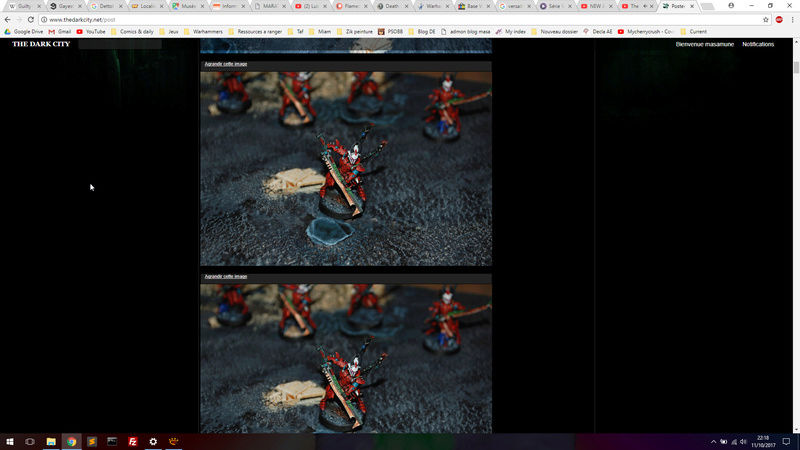Click the forum search field beside title
800x450 pixels.
pyautogui.click(x=120, y=44)
